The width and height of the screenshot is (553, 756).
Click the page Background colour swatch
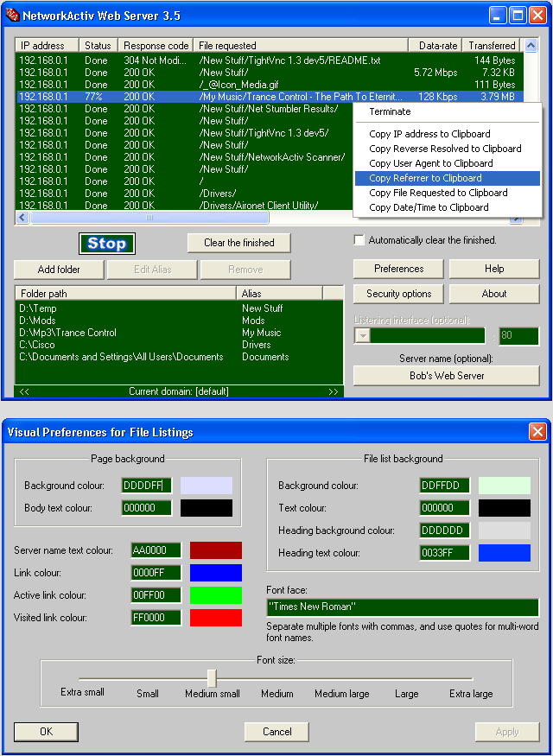[207, 486]
